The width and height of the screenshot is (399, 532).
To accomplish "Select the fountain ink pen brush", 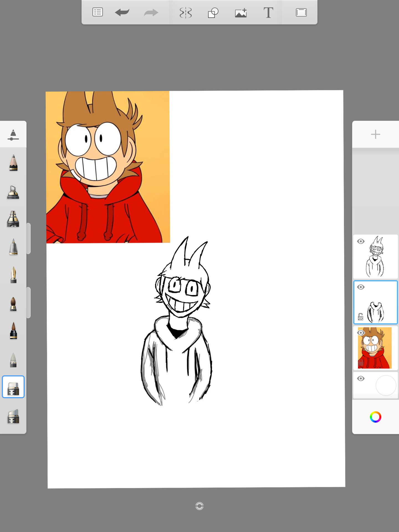I will pos(13,275).
